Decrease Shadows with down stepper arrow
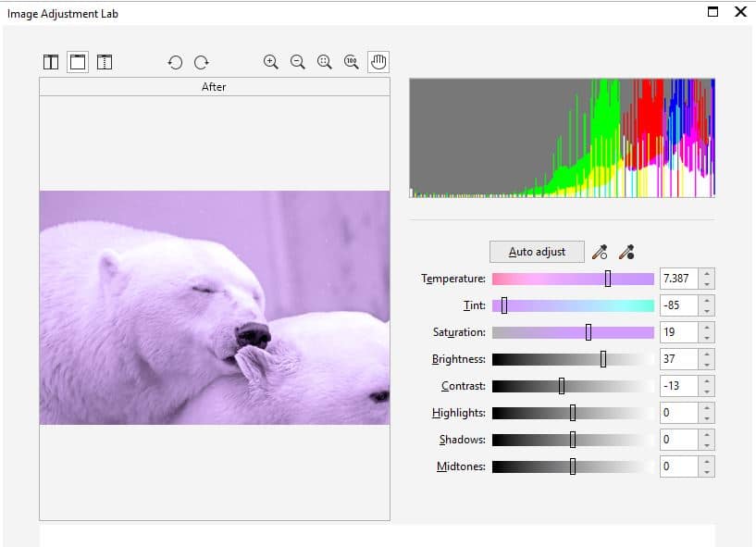 (707, 445)
